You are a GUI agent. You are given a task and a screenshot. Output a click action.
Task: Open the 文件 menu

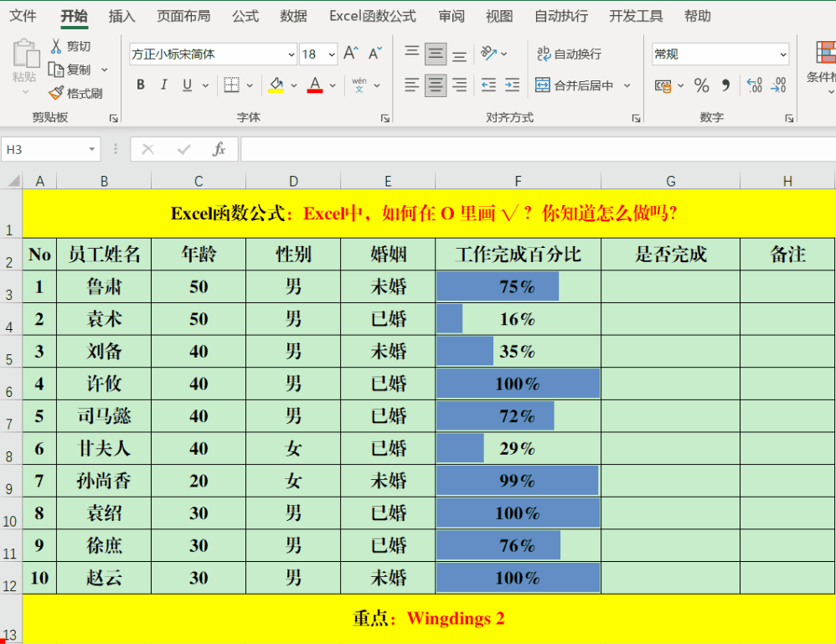pyautogui.click(x=23, y=16)
